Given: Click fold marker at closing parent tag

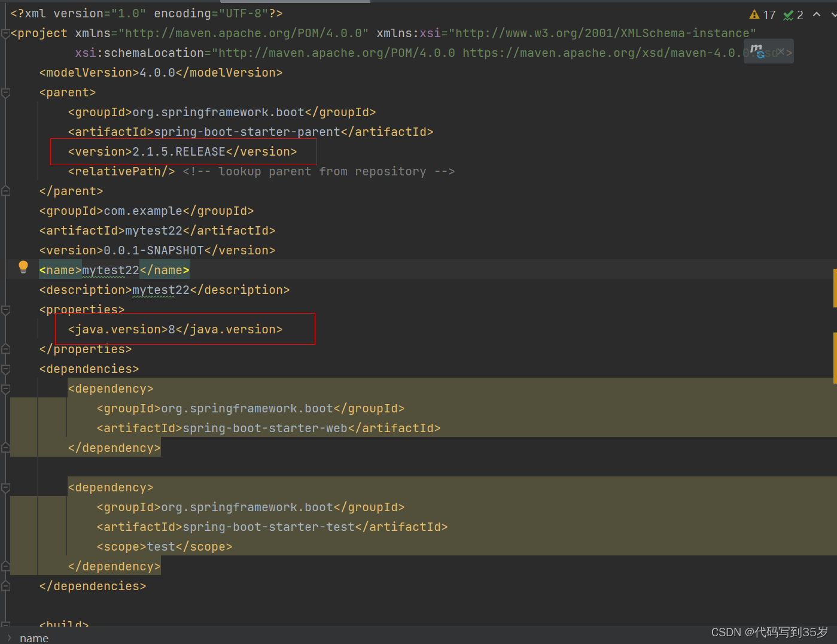Looking at the screenshot, I should pos(5,192).
